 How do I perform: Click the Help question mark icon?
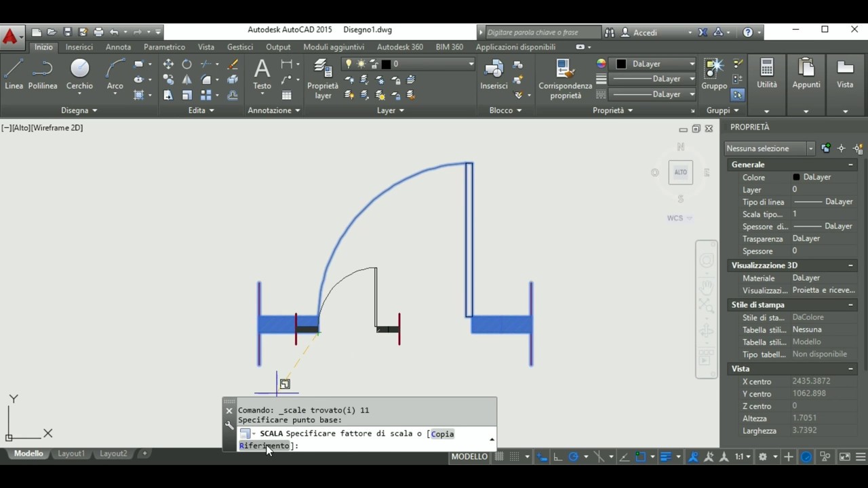pyautogui.click(x=748, y=32)
